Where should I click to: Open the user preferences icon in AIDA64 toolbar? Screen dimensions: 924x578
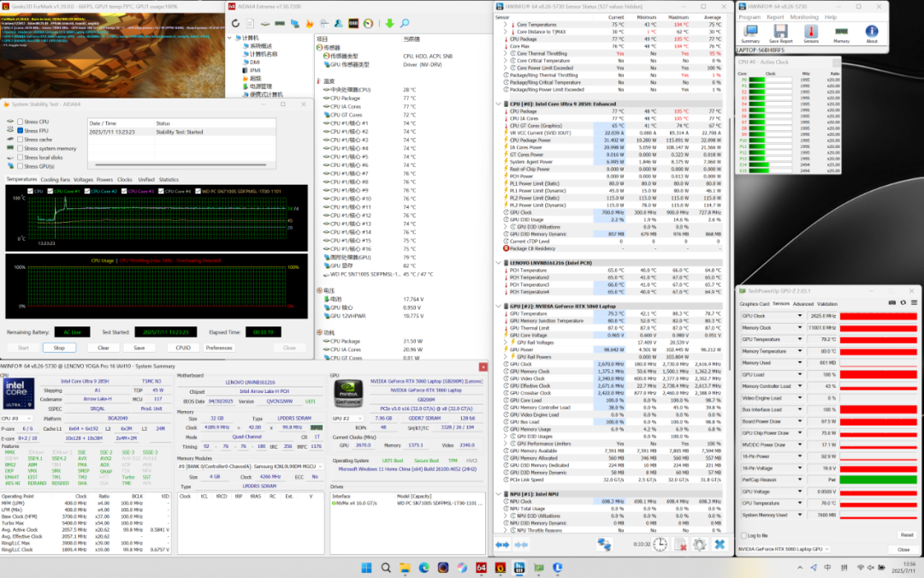[x=338, y=24]
